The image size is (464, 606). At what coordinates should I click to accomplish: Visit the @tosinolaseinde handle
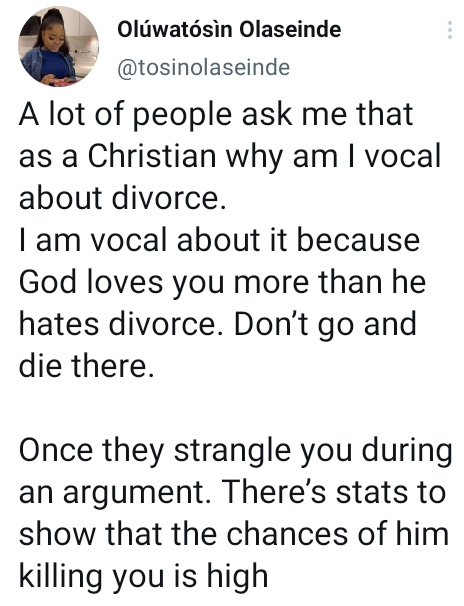tap(203, 68)
